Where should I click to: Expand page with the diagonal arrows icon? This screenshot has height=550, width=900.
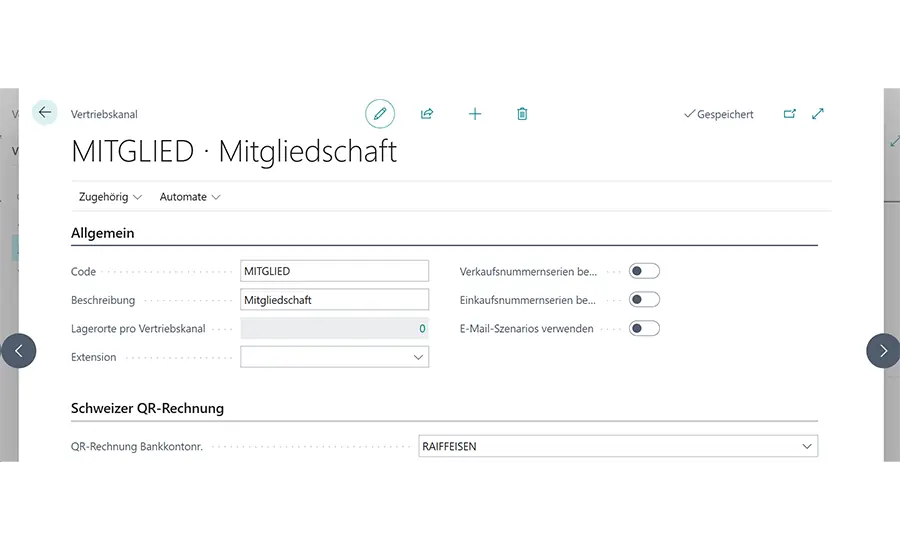click(x=818, y=114)
